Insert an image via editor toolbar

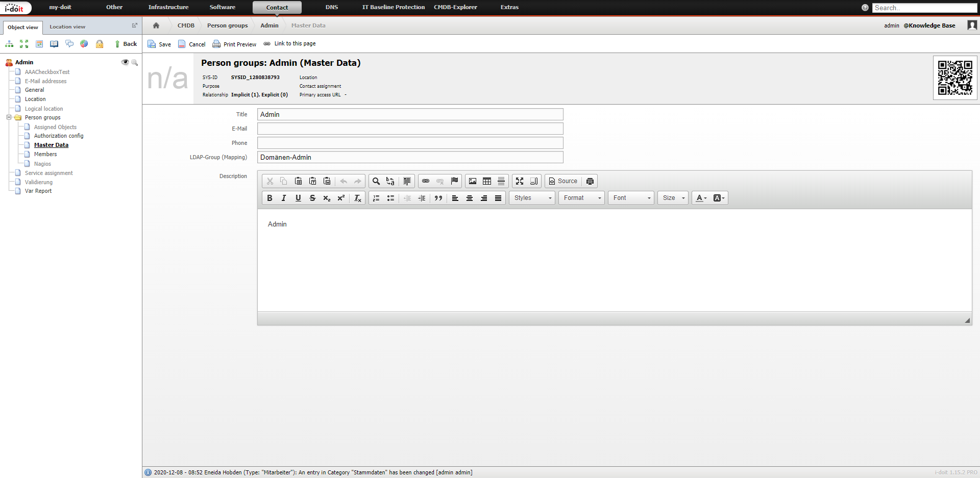[x=473, y=181]
